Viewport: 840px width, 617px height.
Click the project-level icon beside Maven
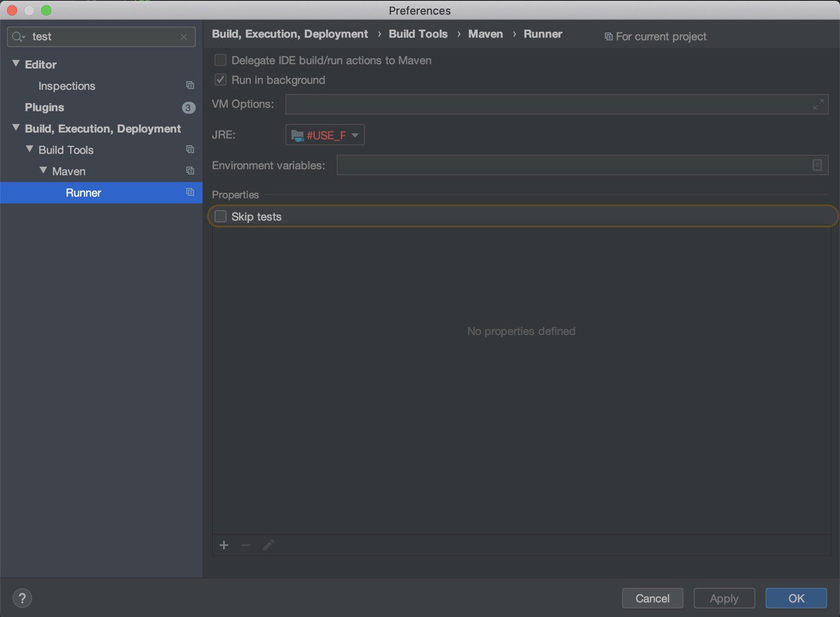pyautogui.click(x=190, y=171)
